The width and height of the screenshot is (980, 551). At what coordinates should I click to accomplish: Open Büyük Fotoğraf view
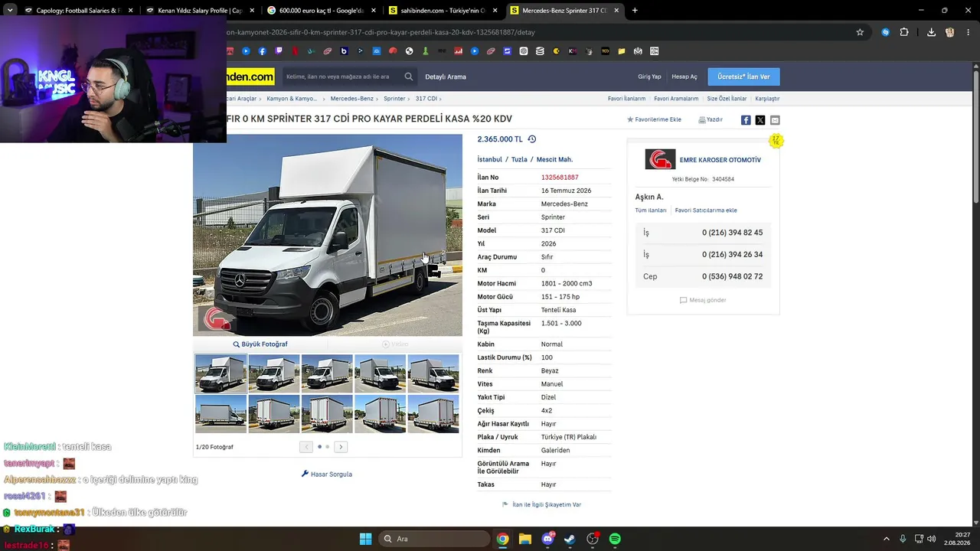point(260,344)
